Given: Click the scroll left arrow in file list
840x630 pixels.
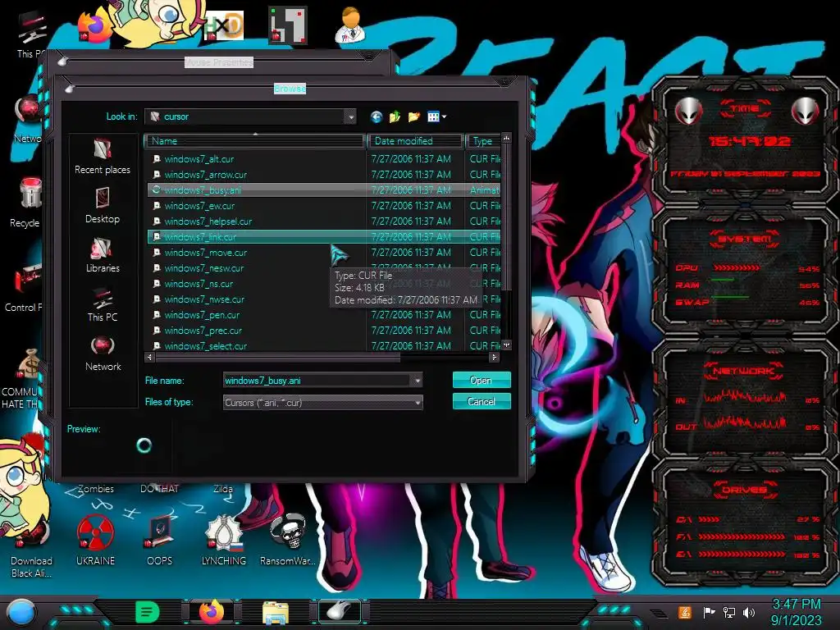Looking at the screenshot, I should 149,357.
